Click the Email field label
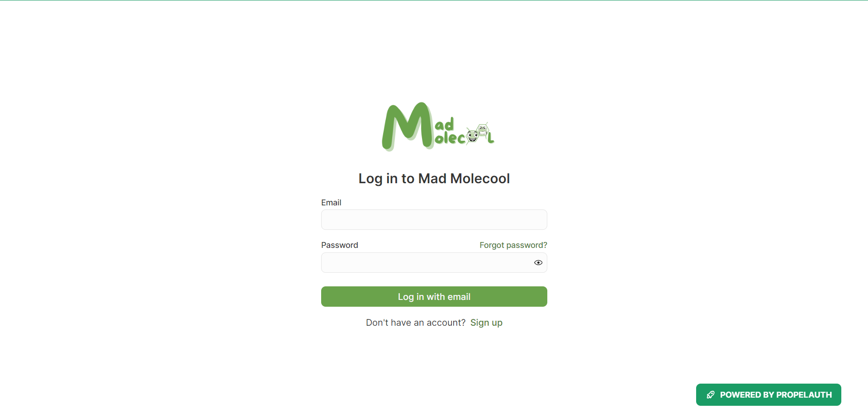Viewport: 868px width, 418px height. click(x=331, y=203)
